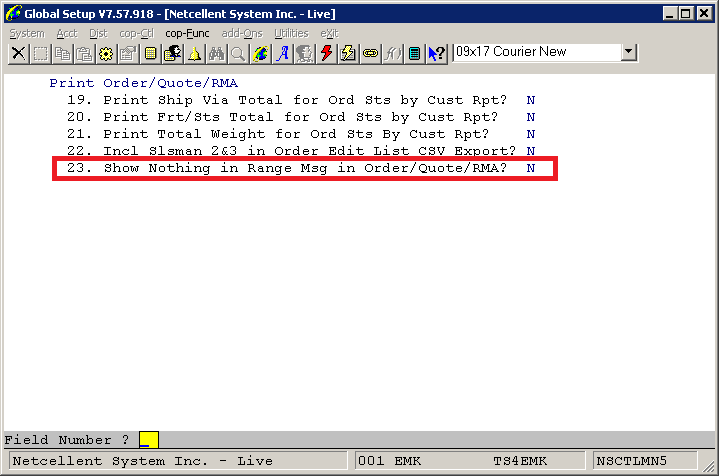Click the red lightning bolt icon

tap(327, 53)
